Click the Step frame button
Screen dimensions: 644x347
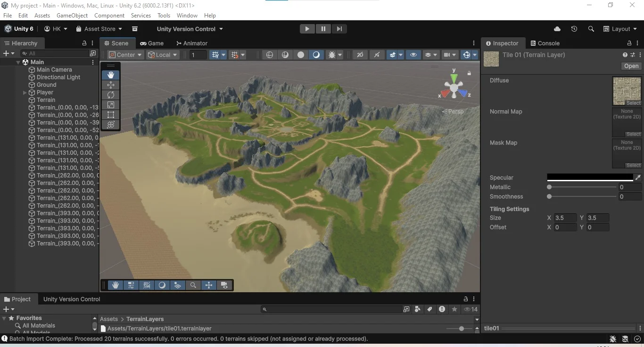click(339, 29)
